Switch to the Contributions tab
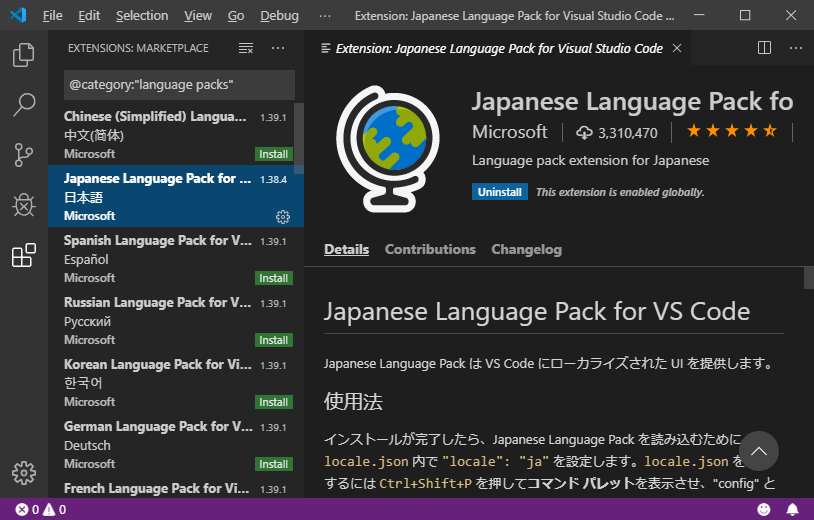Image resolution: width=814 pixels, height=520 pixels. point(430,249)
